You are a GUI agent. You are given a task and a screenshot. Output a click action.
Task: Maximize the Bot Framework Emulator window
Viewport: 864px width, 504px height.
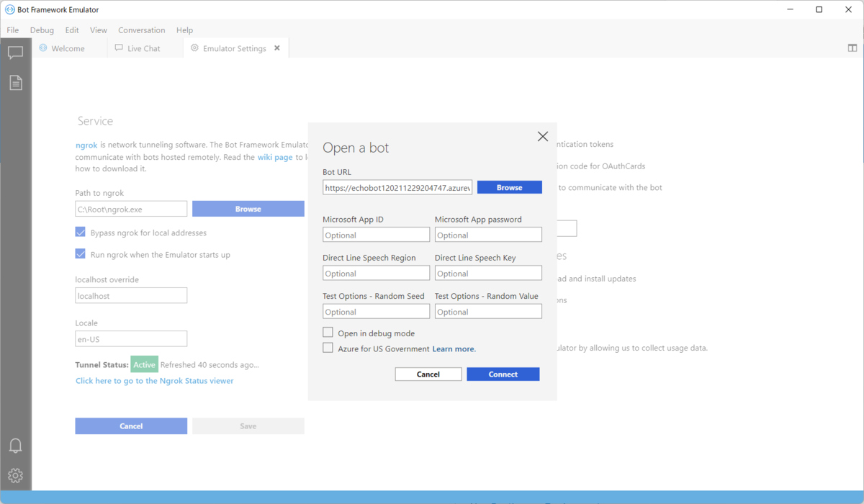pyautogui.click(x=819, y=10)
